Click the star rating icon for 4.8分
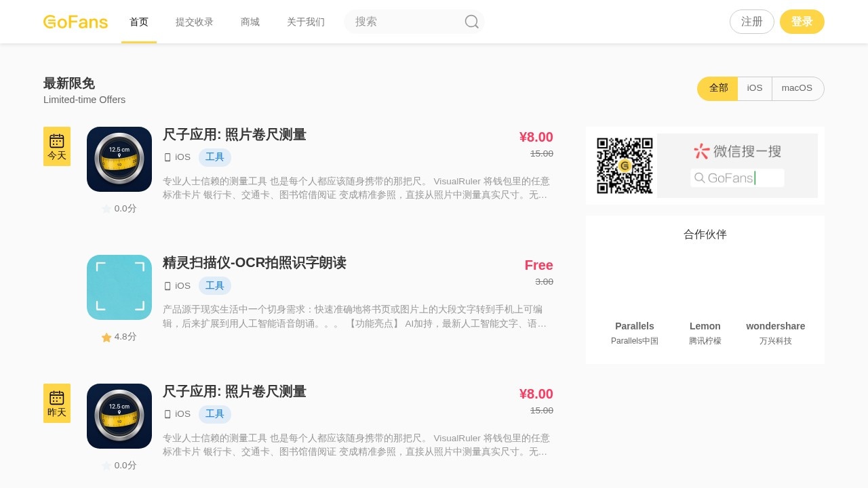The image size is (868, 488). tap(106, 337)
